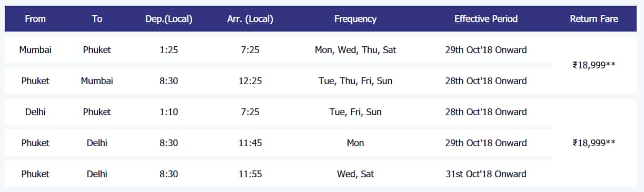Select Delhi in the From column
Viewport: 644px width, 192px height.
click(x=35, y=112)
